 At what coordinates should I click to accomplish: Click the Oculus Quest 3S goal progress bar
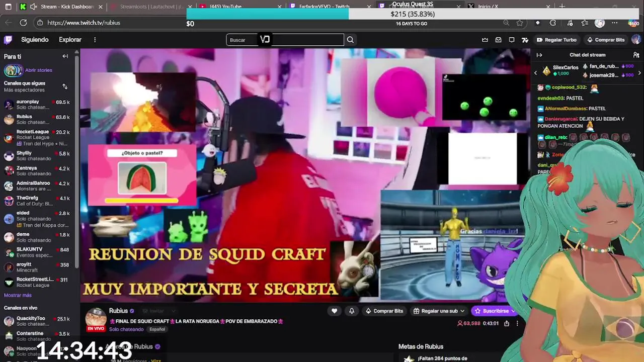coord(413,14)
